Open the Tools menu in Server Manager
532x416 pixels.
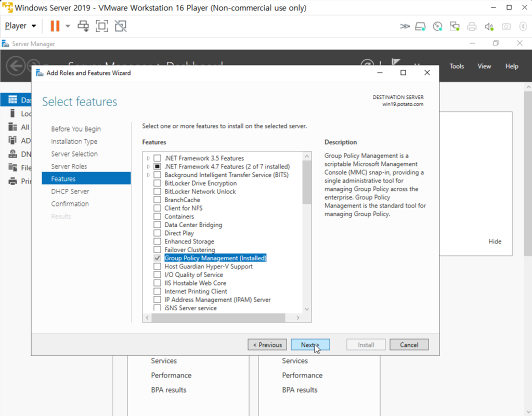point(457,66)
